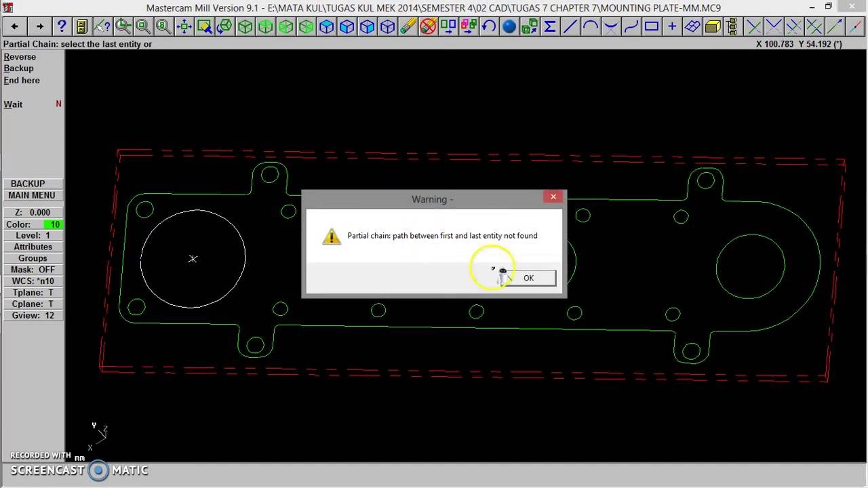The image size is (868, 488).
Task: Select the Create fillet tool
Action: pos(611,26)
